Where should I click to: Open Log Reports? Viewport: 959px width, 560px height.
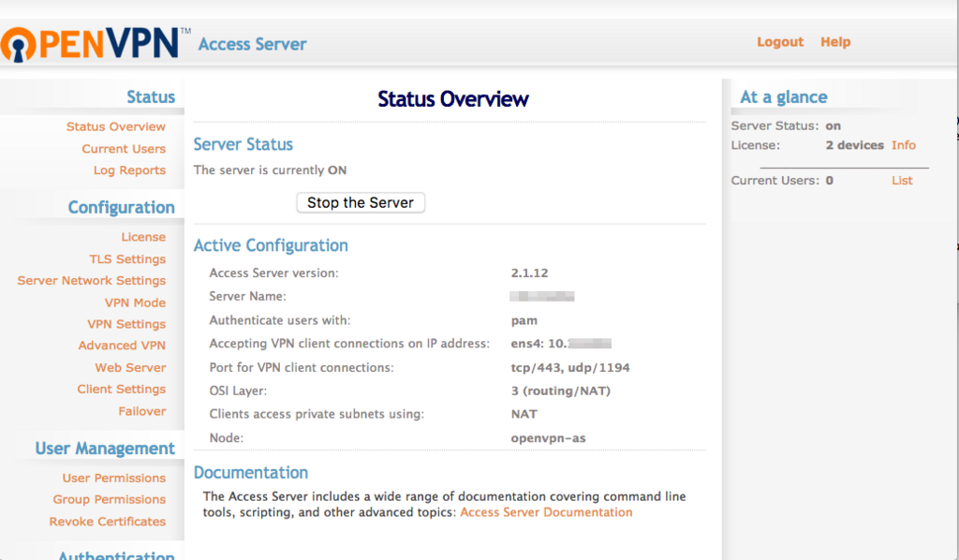129,169
